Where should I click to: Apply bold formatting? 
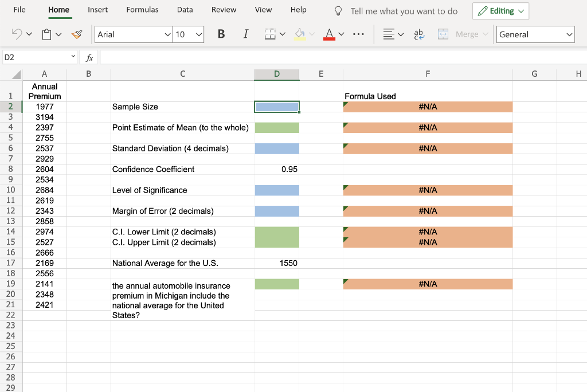221,34
